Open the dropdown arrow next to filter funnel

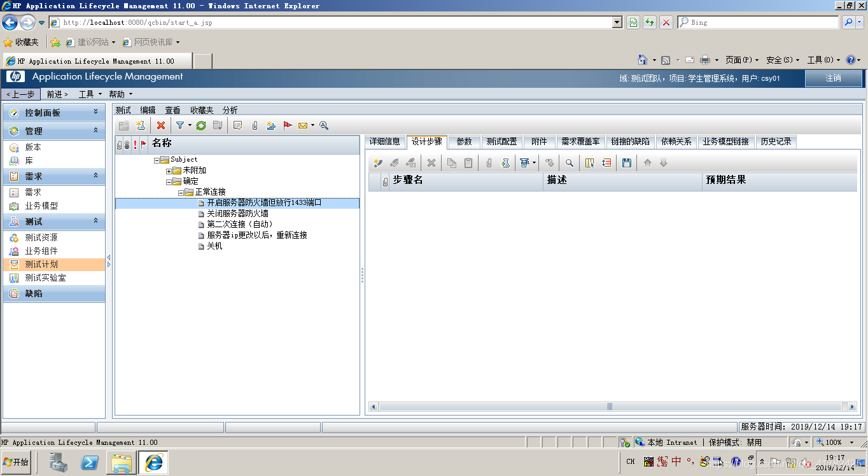pyautogui.click(x=190, y=125)
